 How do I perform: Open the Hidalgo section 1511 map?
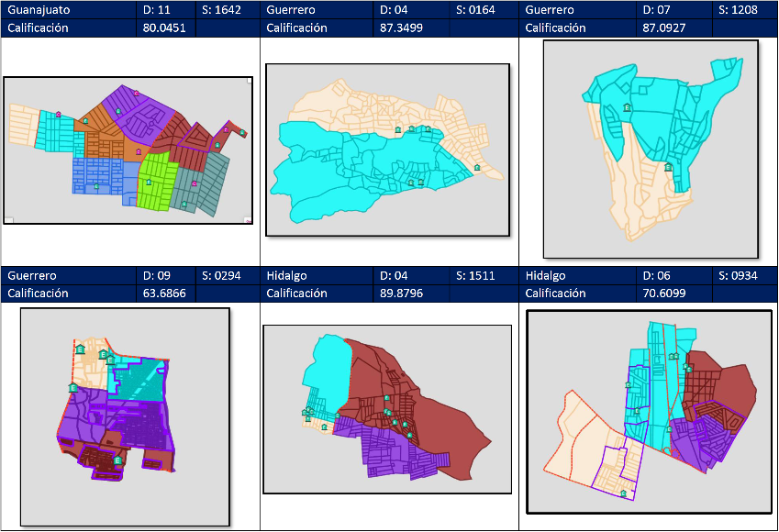[386, 409]
